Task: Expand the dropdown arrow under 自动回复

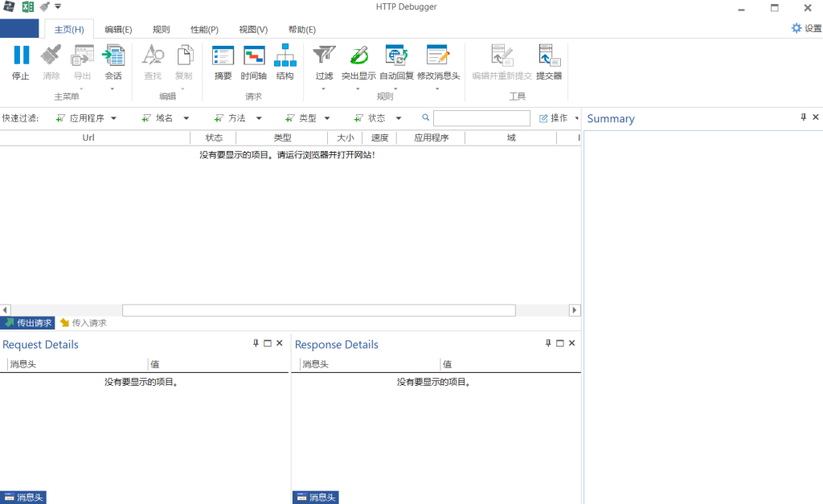Action: 395,88
